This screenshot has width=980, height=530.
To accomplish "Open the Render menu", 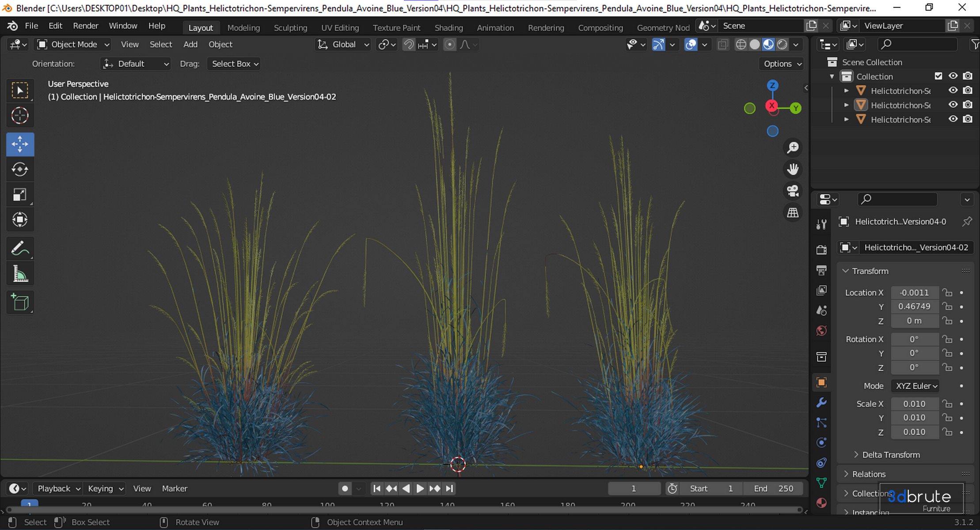I will [85, 26].
